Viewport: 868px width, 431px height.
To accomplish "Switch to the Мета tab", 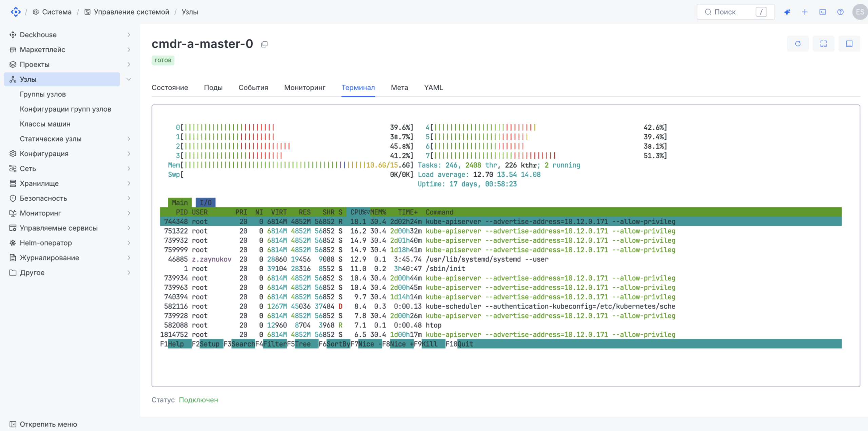I will click(399, 87).
